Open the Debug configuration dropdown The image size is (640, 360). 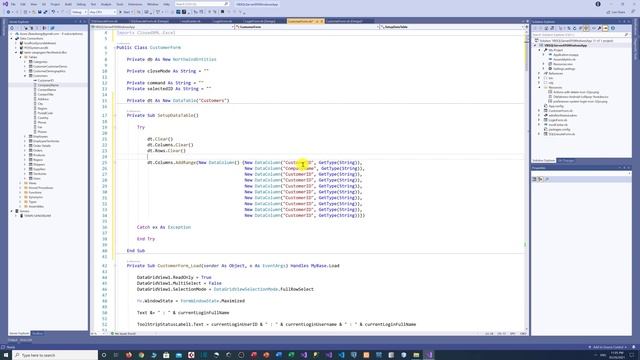coord(79,12)
